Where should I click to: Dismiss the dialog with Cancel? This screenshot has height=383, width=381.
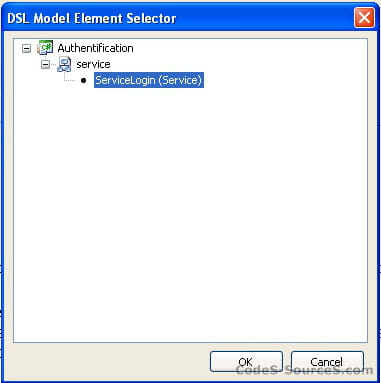pos(327,361)
